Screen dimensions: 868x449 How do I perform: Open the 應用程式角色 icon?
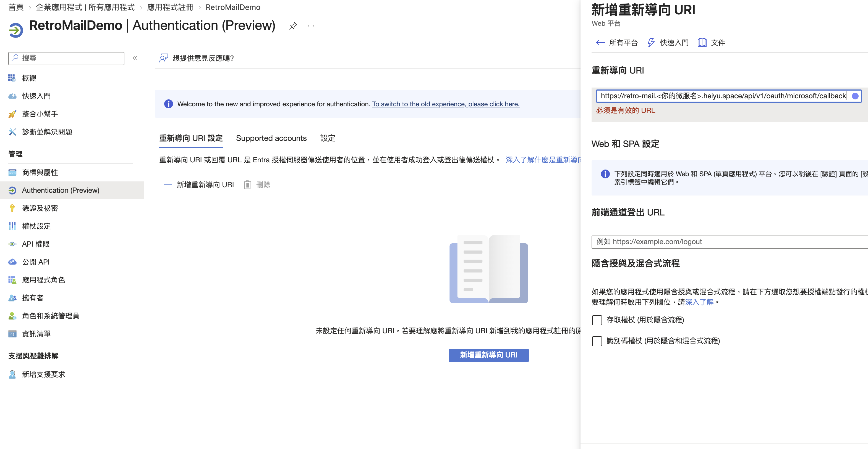(12, 280)
